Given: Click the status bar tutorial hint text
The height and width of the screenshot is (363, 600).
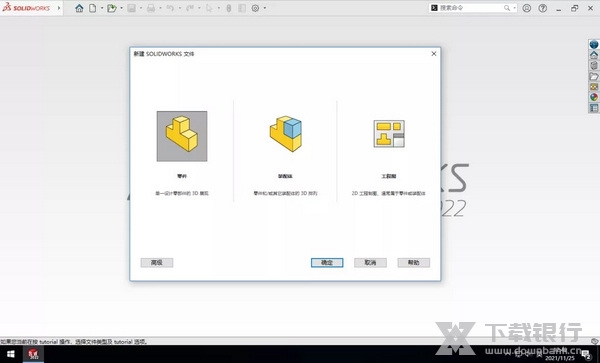Looking at the screenshot, I should [x=74, y=342].
